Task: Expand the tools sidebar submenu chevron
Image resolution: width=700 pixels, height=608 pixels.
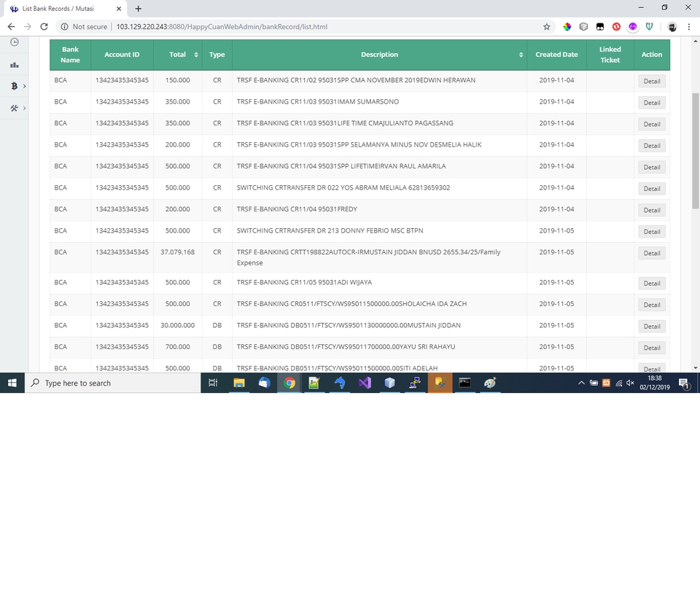Action: point(24,108)
